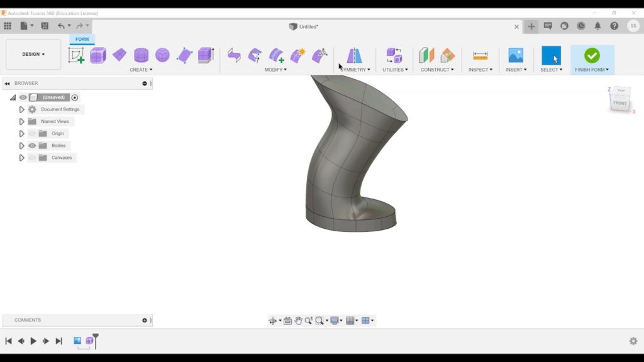Toggle visibility of the Bodies folder
644x362 pixels.
32,146
